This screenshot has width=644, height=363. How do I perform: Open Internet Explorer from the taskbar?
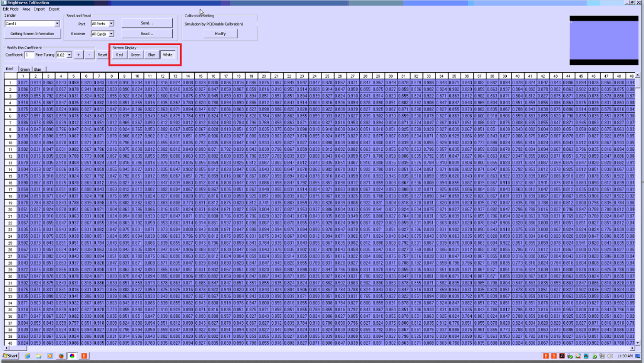pyautogui.click(x=28, y=356)
